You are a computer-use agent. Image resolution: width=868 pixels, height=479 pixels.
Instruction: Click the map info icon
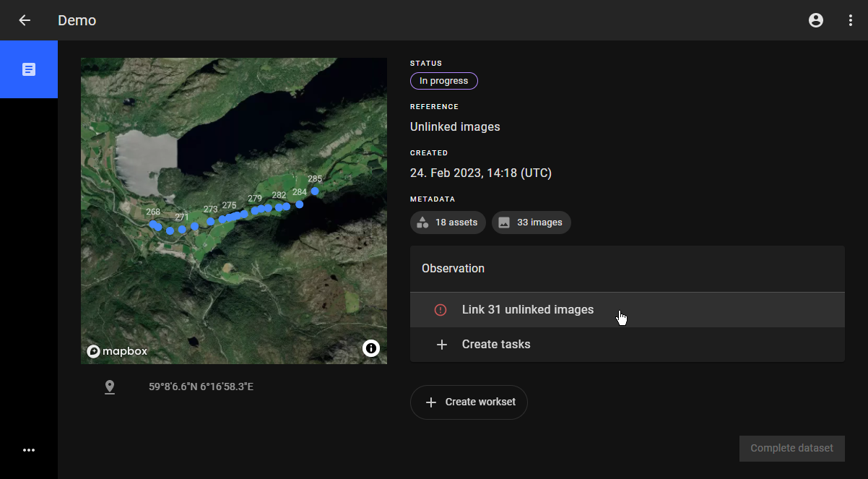coord(371,348)
